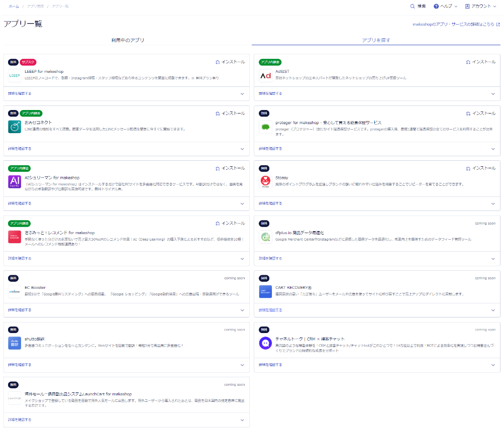Screen dimensions: 504x429
Task: Click the shutto翻訳 app logo
Action: (15, 343)
